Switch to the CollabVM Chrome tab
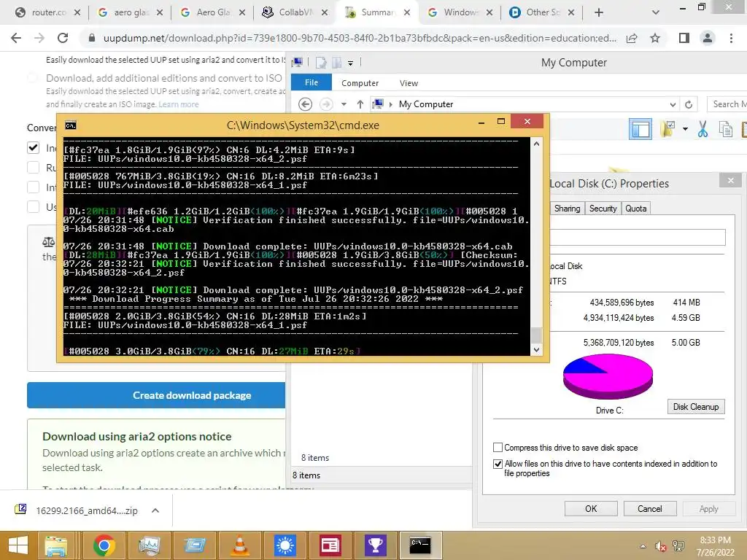Viewport: 747px width, 560px height. click(x=295, y=12)
